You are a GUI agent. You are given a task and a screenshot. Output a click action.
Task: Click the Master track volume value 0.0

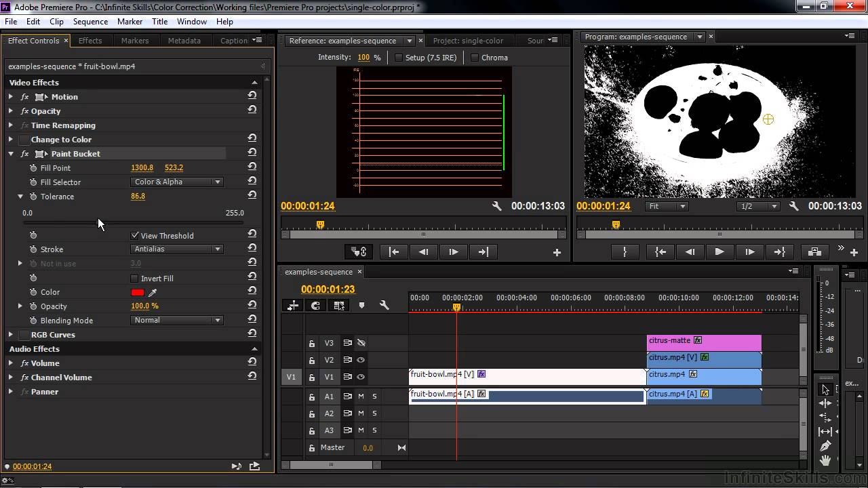pos(368,448)
